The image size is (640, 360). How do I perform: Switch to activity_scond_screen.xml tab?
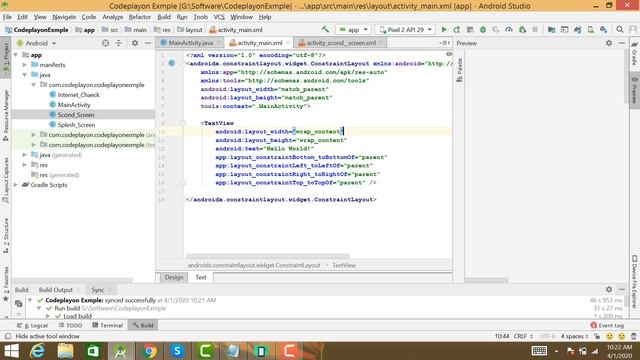pyautogui.click(x=341, y=43)
